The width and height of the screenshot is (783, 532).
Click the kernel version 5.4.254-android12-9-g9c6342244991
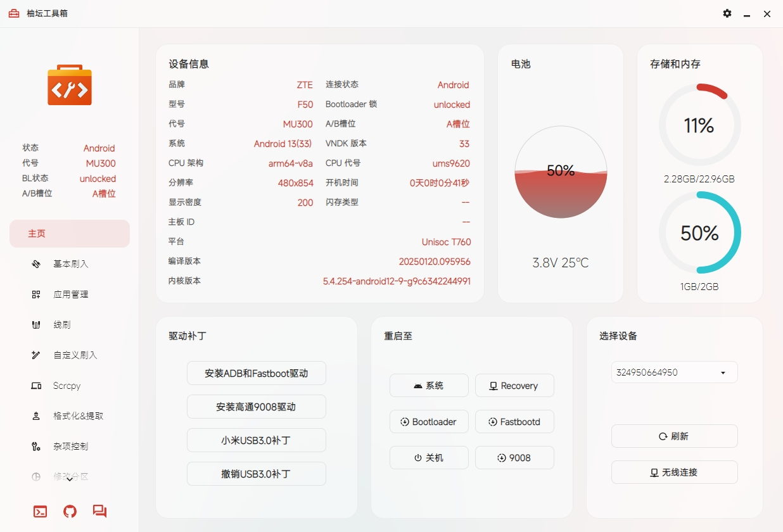point(397,281)
